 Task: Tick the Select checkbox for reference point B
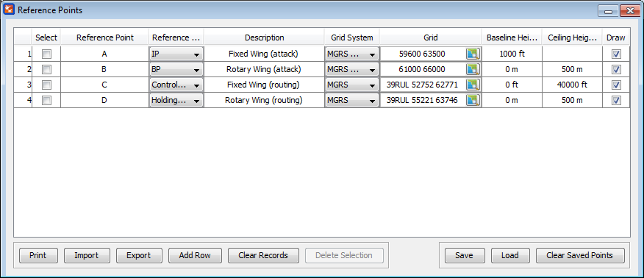[47, 69]
